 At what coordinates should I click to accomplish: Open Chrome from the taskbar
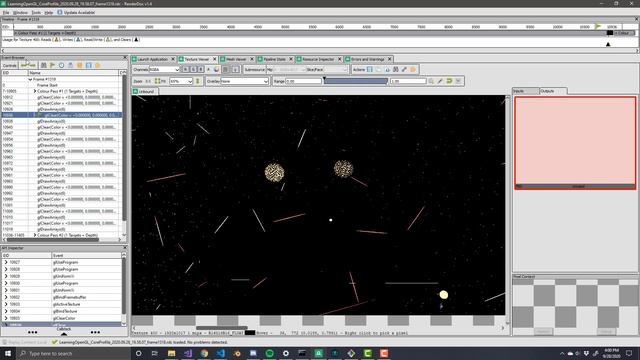(x=204, y=353)
